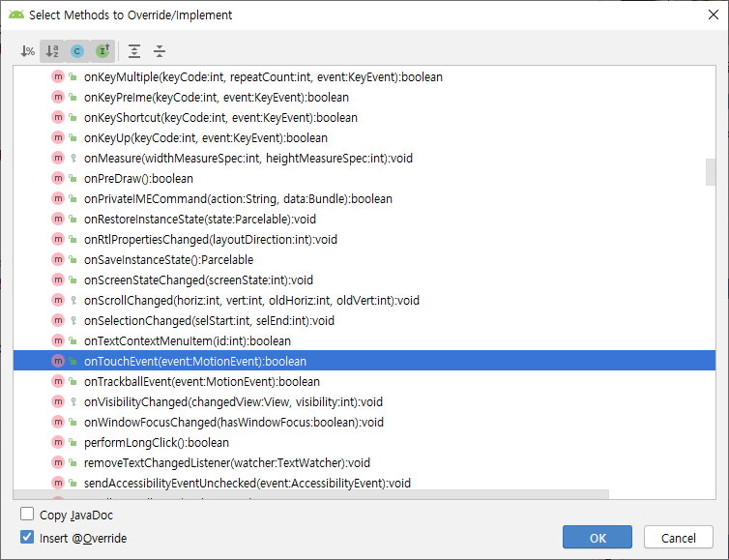Select the sendAccessibilityEventUnchecked method
Viewport: 729px width, 560px height.
pos(364,483)
